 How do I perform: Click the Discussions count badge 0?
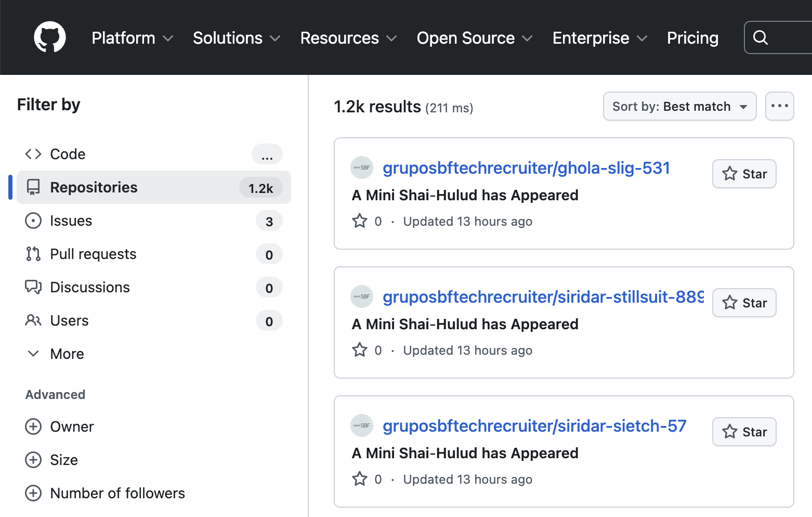(x=269, y=288)
